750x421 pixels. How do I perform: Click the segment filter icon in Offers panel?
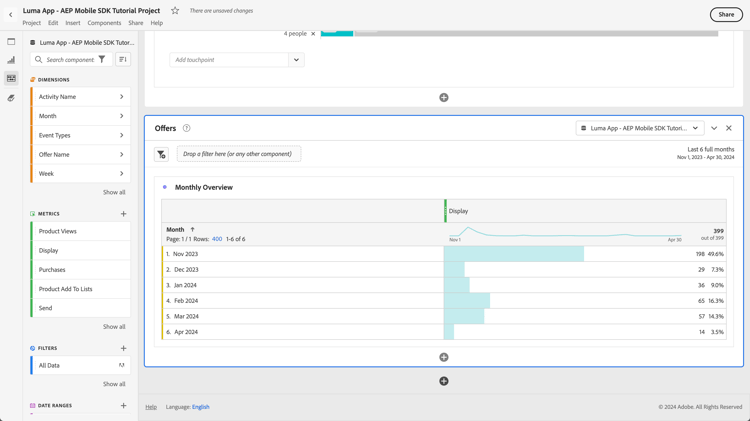(161, 154)
